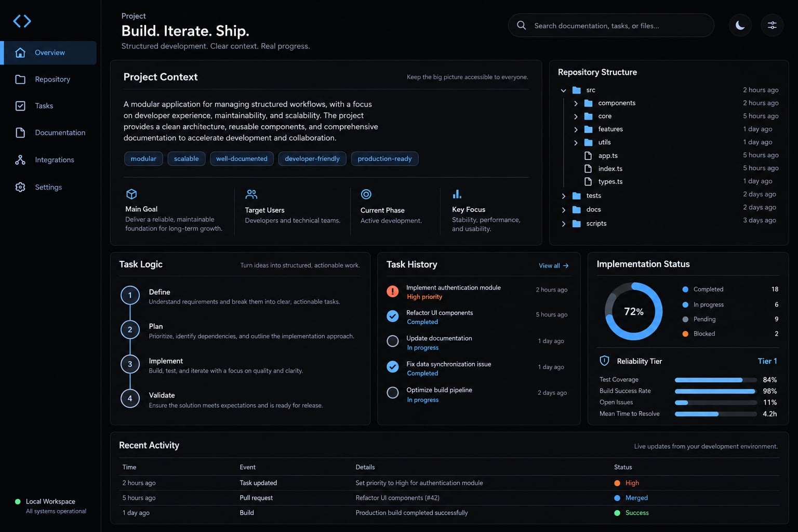The height and width of the screenshot is (532, 798).
Task: Focus the documentation search field
Action: pos(611,25)
